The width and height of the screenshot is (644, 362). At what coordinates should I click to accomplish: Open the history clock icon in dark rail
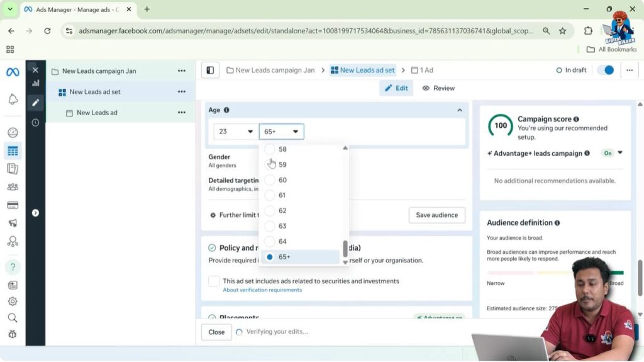tap(35, 123)
